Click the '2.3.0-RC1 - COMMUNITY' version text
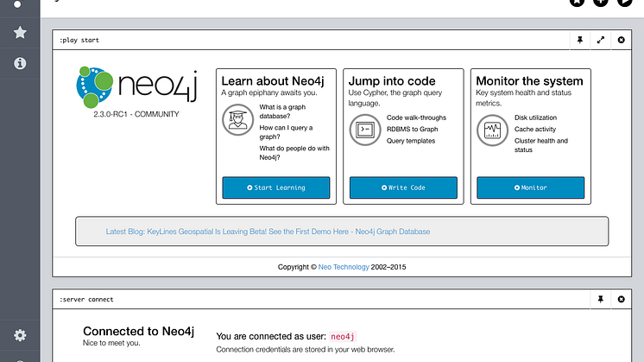644x362 pixels. pos(136,114)
